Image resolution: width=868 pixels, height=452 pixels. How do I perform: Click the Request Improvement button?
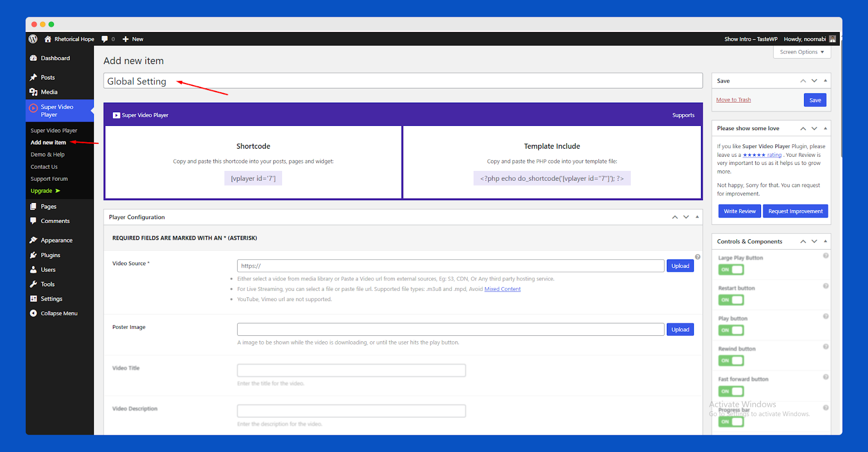[x=795, y=211]
